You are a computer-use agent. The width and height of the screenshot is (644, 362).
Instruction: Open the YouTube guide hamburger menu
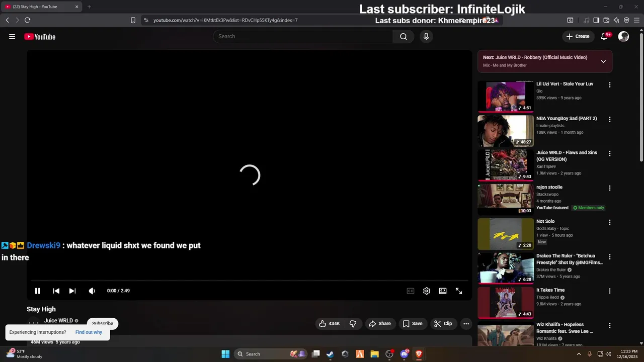12,36
